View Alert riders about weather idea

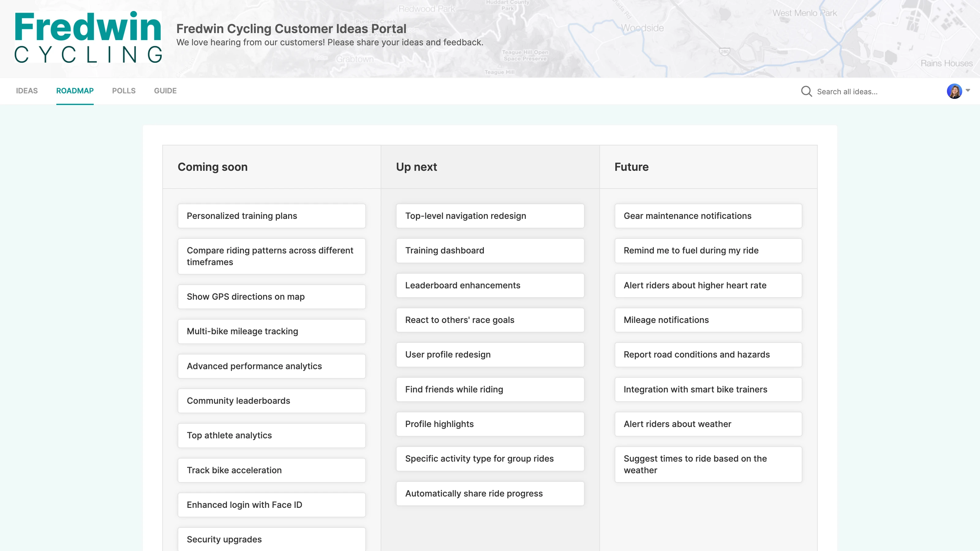(x=708, y=424)
